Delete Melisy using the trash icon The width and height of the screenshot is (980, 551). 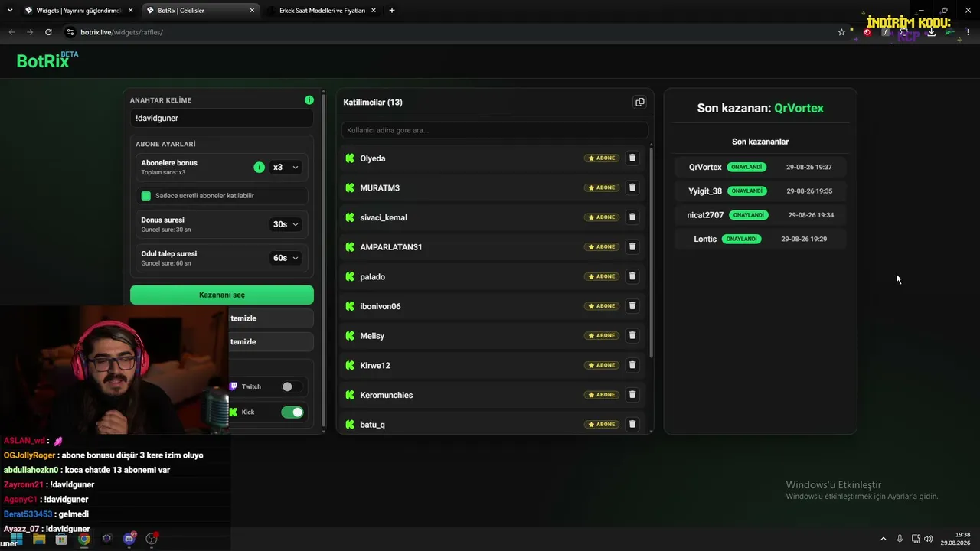pos(632,336)
